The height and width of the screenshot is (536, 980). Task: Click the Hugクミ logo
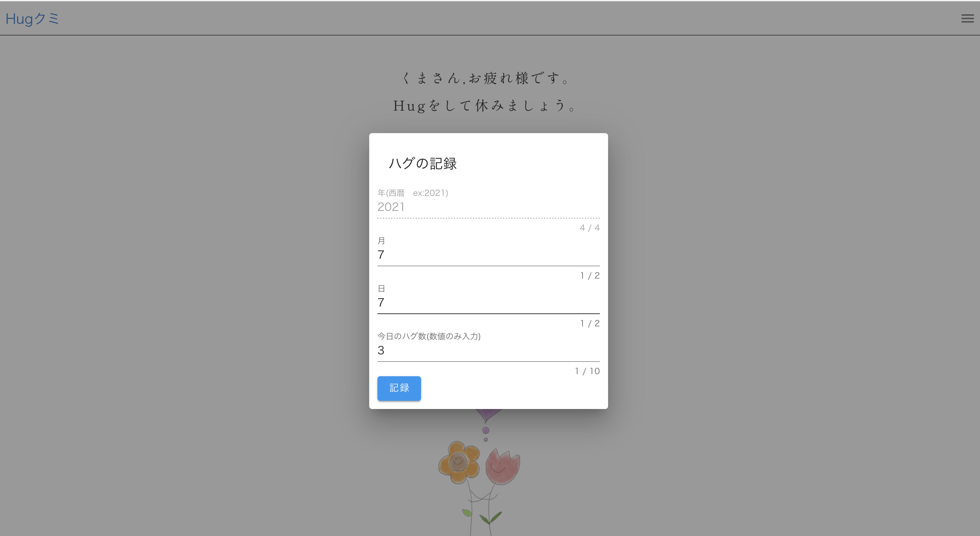[x=32, y=19]
